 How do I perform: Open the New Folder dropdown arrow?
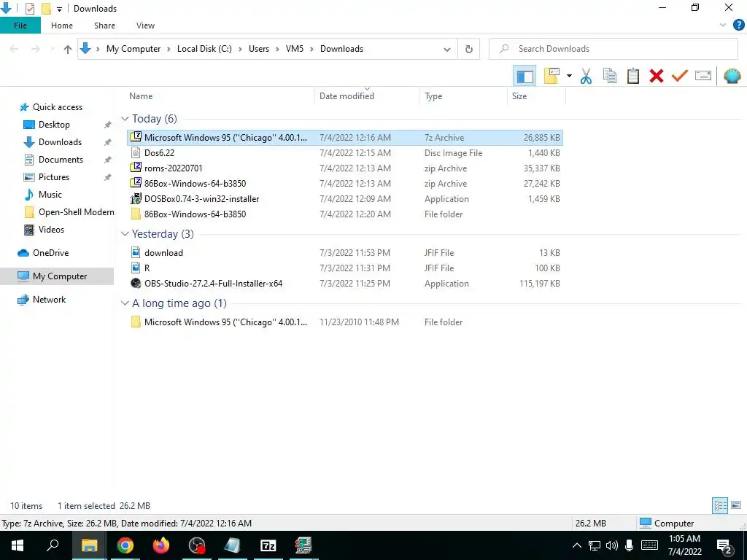tap(569, 76)
